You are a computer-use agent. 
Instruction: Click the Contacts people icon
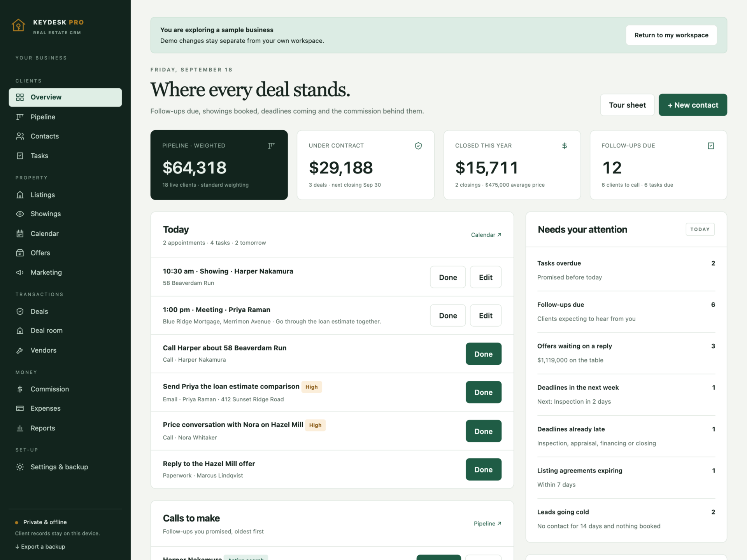20,136
